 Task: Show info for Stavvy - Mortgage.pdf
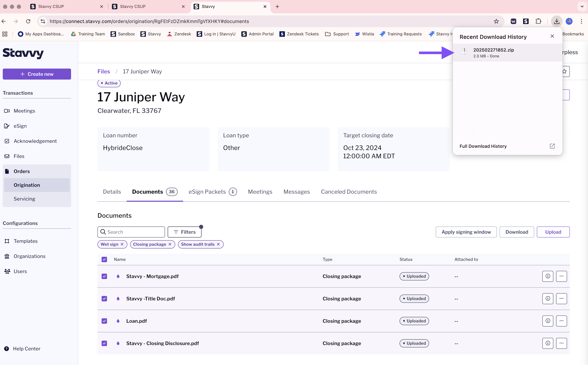pyautogui.click(x=548, y=276)
